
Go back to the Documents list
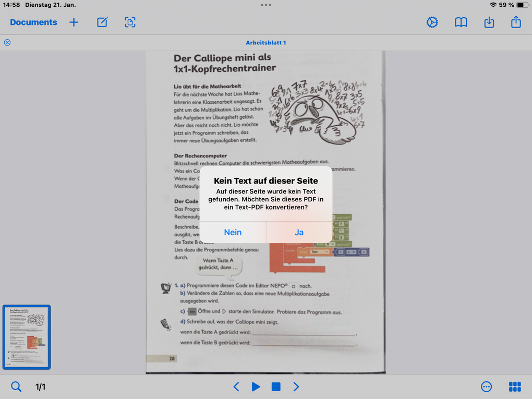click(33, 22)
